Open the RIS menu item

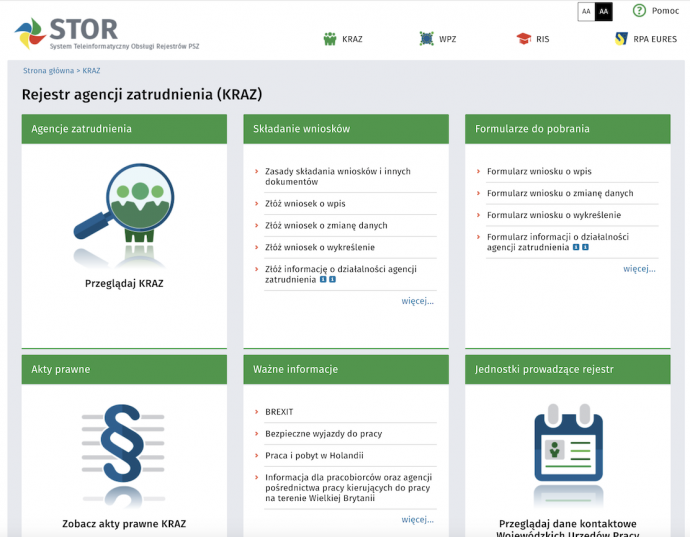[x=543, y=39]
